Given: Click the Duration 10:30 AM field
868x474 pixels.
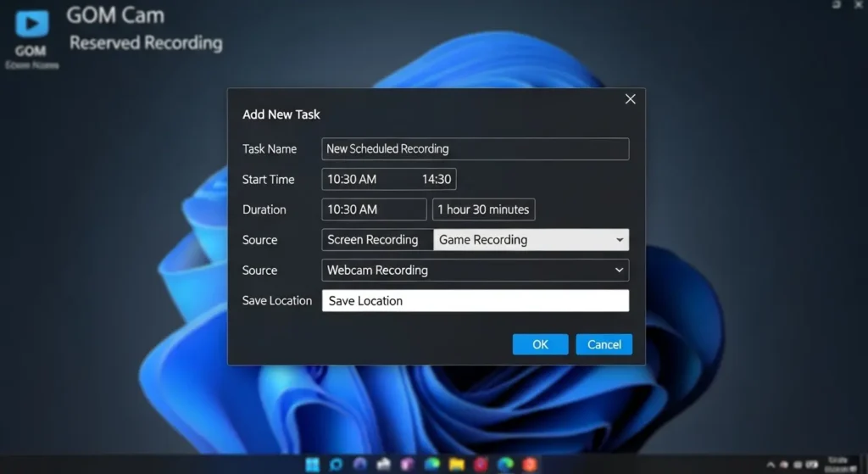Looking at the screenshot, I should (x=374, y=209).
